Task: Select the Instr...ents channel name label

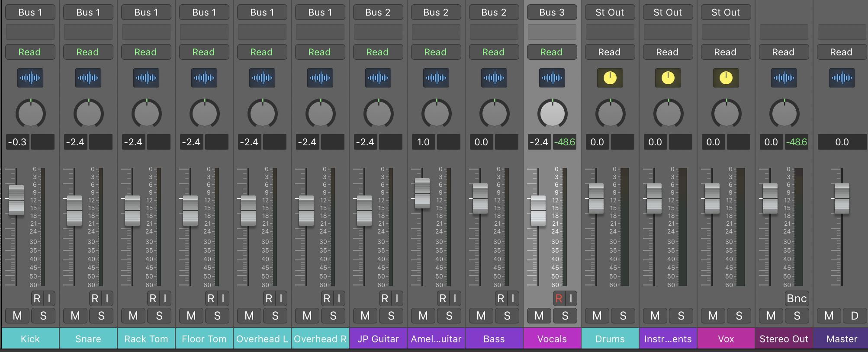Action: pyautogui.click(x=668, y=339)
